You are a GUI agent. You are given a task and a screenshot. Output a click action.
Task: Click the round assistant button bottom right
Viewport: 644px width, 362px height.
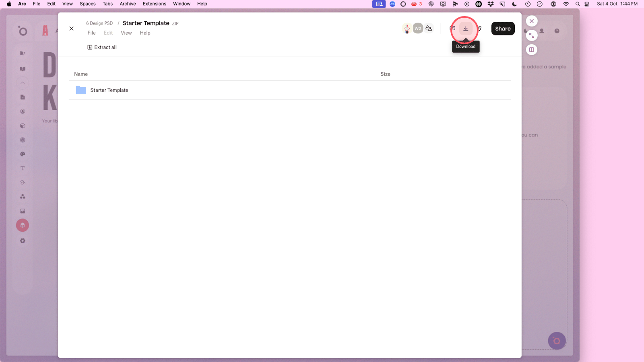click(x=557, y=341)
